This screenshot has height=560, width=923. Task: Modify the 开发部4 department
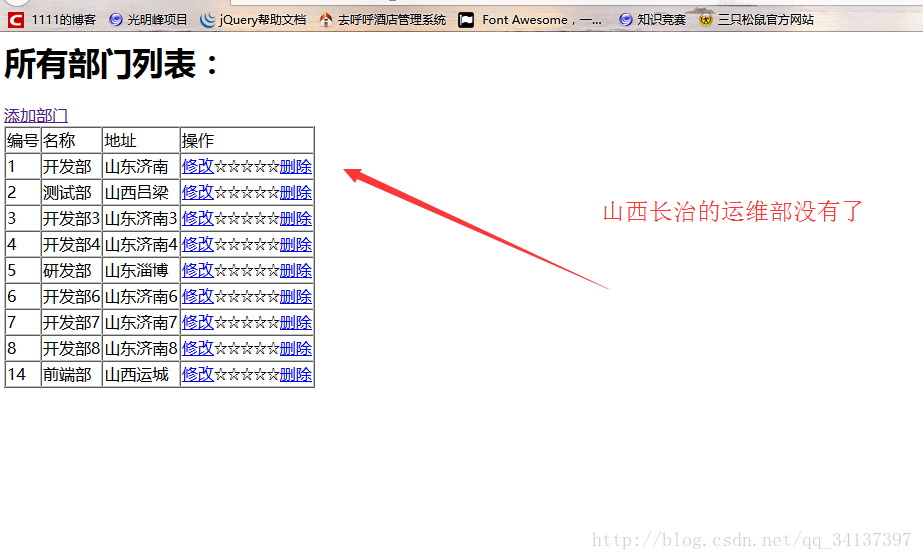pos(198,244)
